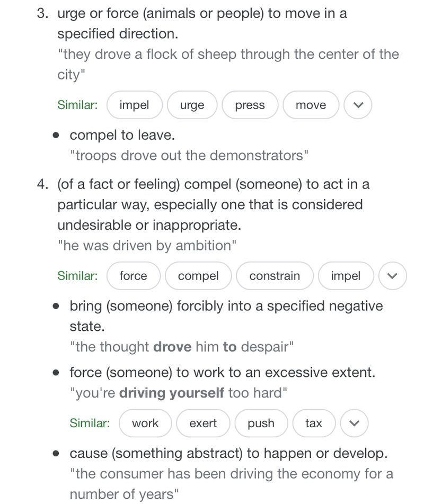The width and height of the screenshot is (424, 504).
Task: Click the example "he was driven by ambition"
Action: click(147, 246)
